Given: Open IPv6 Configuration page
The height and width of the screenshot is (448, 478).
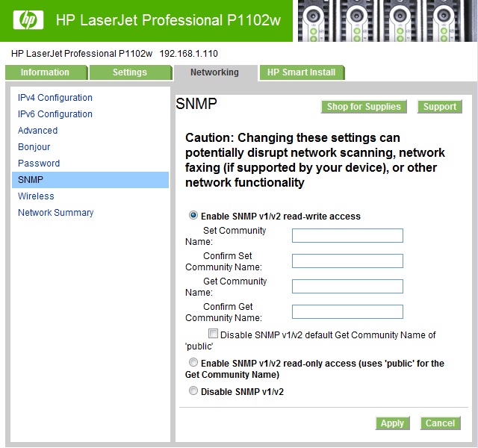Looking at the screenshot, I should [55, 114].
